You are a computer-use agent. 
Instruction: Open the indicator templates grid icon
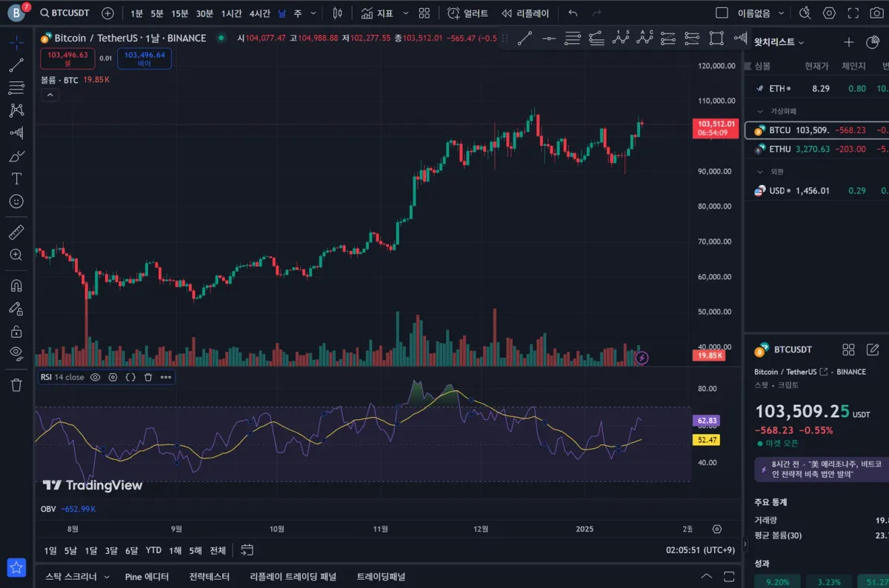(424, 13)
